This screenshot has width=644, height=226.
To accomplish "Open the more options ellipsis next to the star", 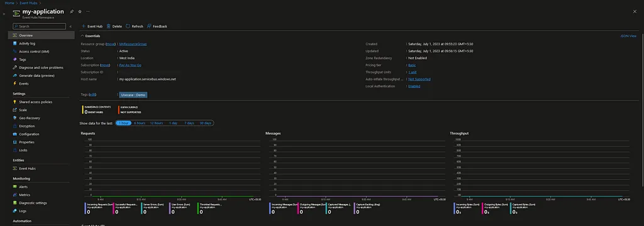I will pyautogui.click(x=88, y=11).
